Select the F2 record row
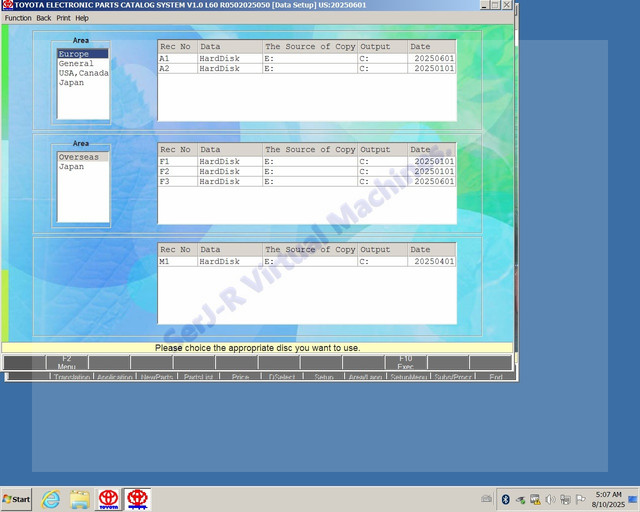The width and height of the screenshot is (640, 512). click(307, 171)
